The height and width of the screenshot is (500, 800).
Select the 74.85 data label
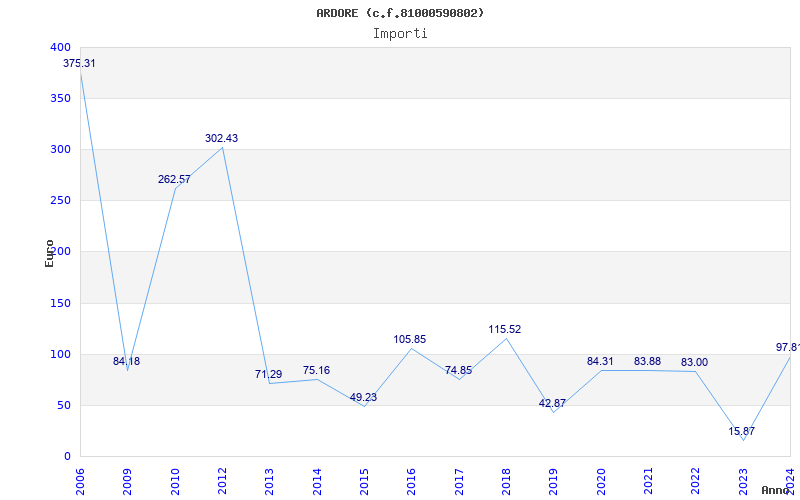458,370
